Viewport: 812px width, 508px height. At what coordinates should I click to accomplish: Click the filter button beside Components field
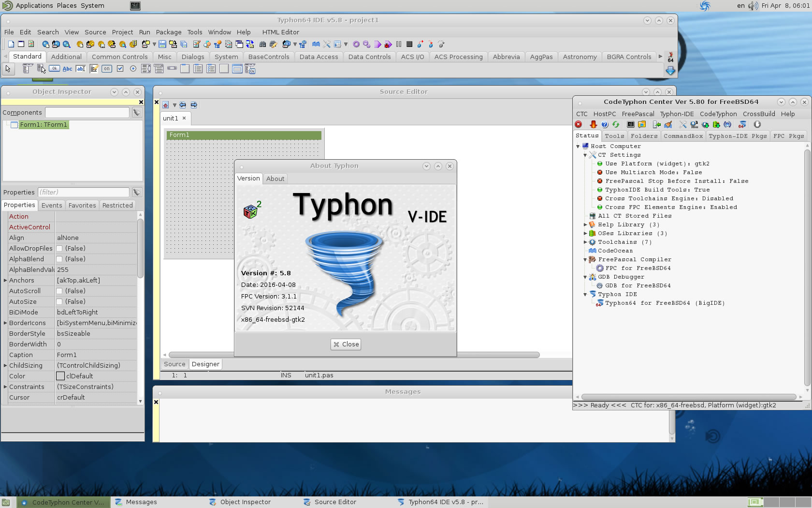tap(137, 113)
